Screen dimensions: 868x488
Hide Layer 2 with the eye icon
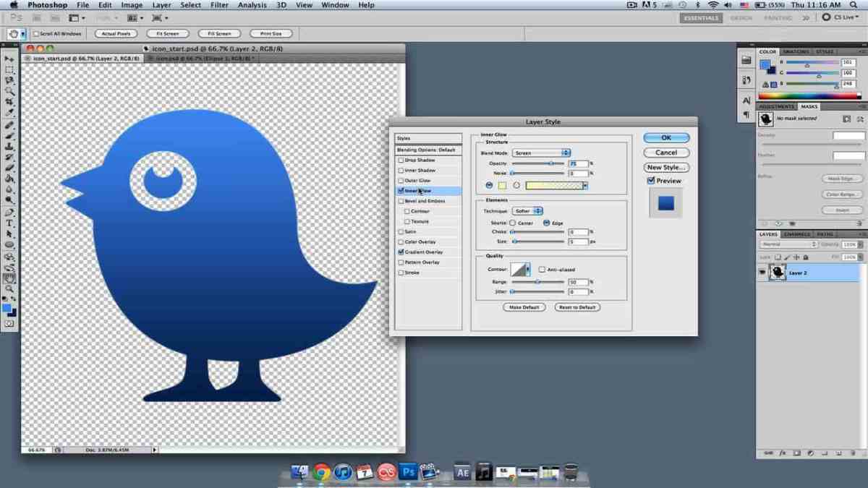tap(762, 272)
